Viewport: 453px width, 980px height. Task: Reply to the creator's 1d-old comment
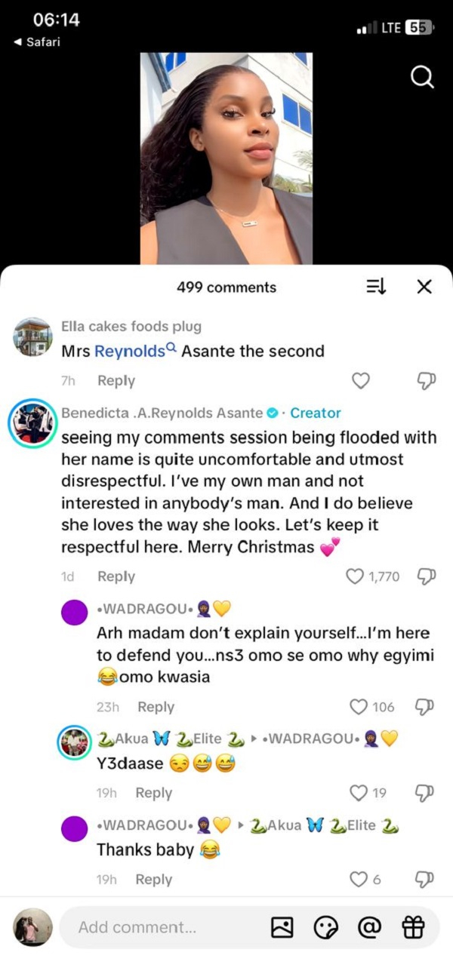tap(116, 576)
